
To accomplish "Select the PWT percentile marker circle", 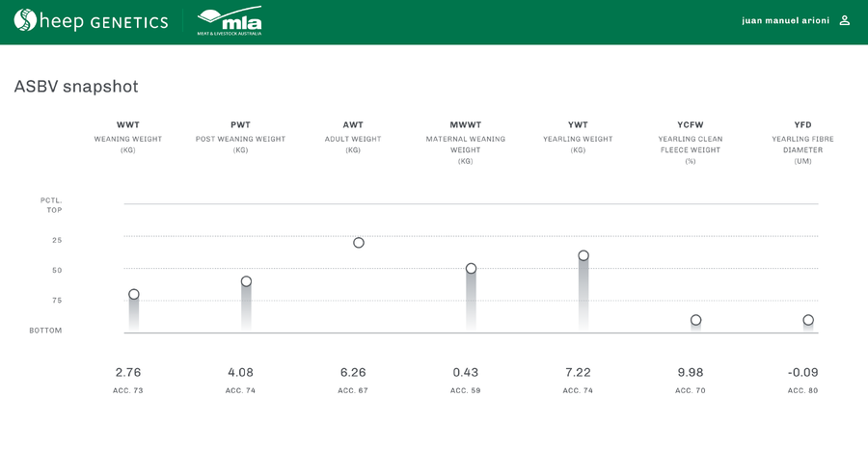I will [246, 281].
